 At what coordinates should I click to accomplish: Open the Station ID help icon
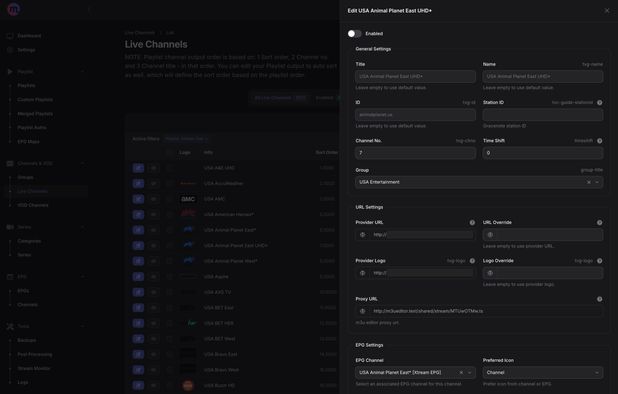pyautogui.click(x=599, y=102)
